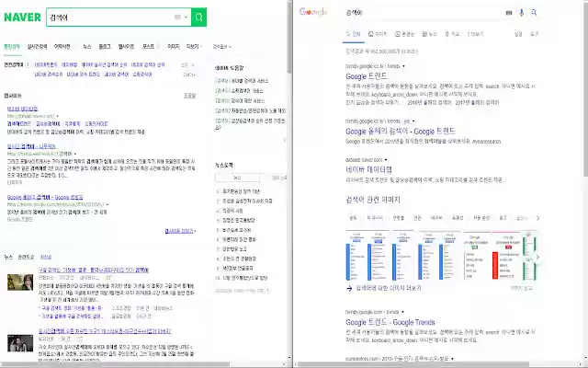Open 'Google 올해의 검색어 - Google 트렌드' result
The width and height of the screenshot is (588, 368).
[x=401, y=132]
